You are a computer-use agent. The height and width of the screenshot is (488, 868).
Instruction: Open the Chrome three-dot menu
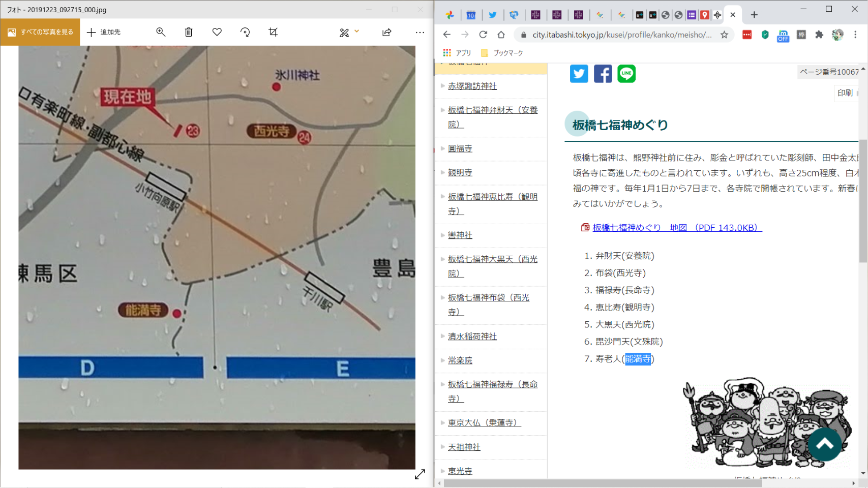tap(855, 35)
